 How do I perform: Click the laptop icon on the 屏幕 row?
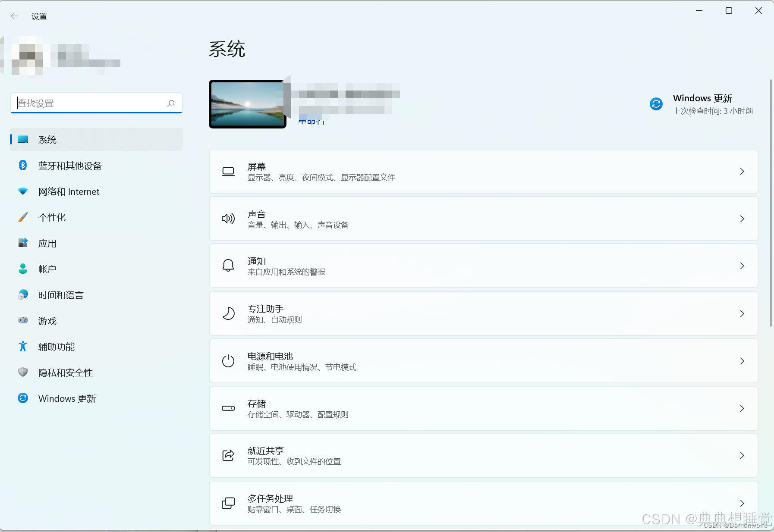(228, 172)
